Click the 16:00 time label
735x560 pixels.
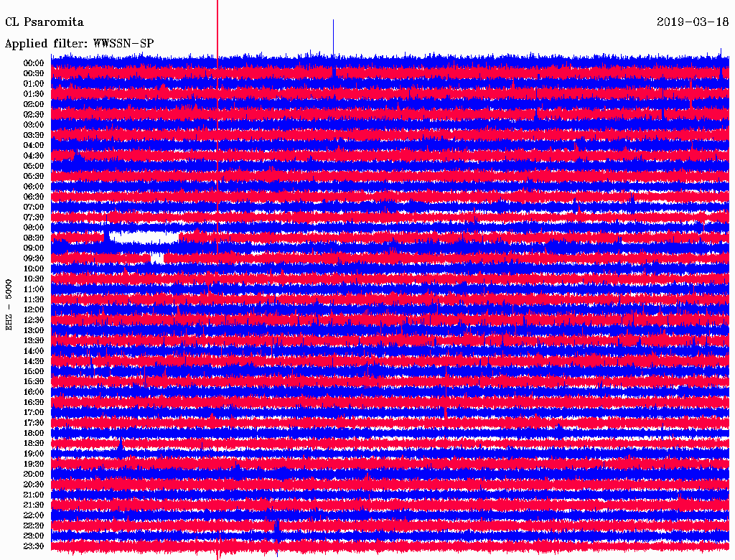(x=34, y=392)
